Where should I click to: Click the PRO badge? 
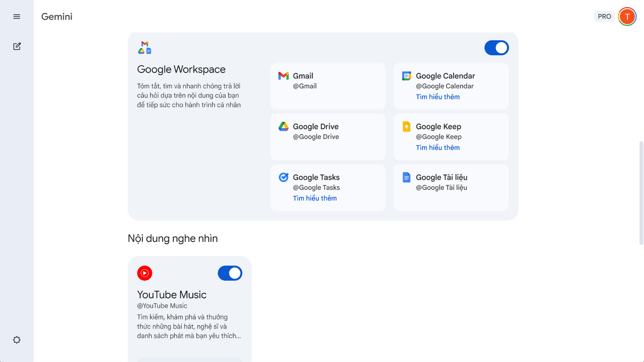[x=604, y=16]
